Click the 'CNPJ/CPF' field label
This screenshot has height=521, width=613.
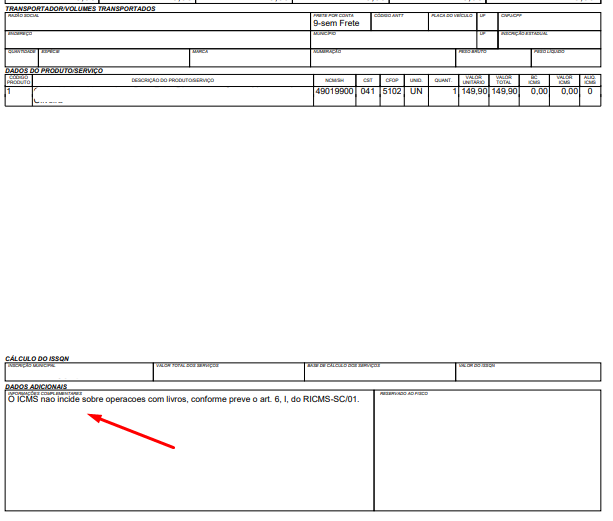511,16
